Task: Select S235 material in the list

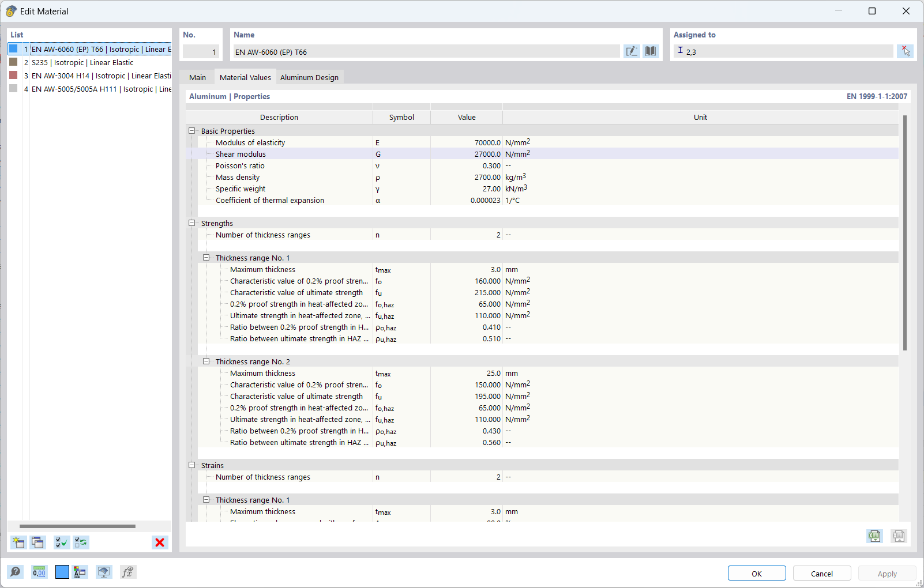Action: point(89,62)
